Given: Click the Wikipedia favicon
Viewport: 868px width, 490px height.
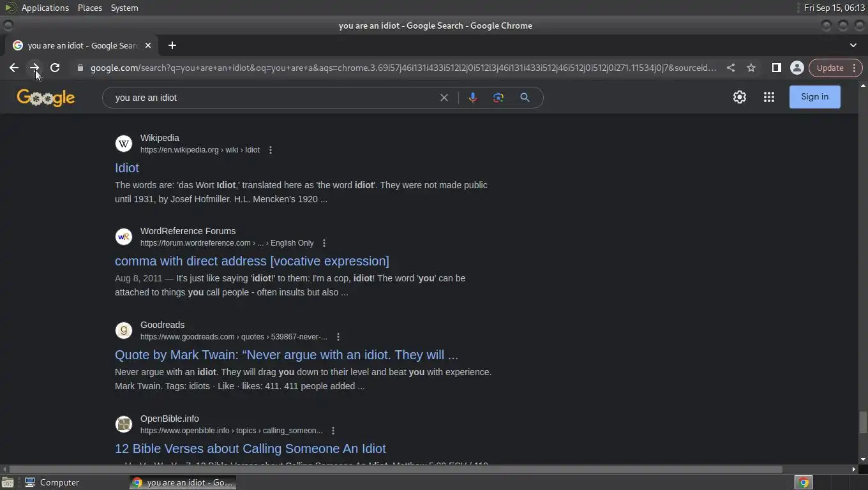Looking at the screenshot, I should (124, 144).
